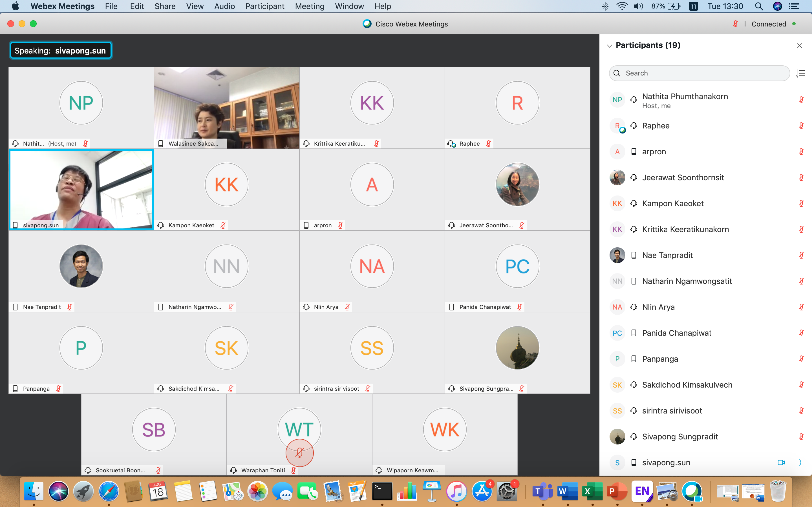This screenshot has width=812, height=507.
Task: Click the Speaking: sivapong.sun indicator
Action: (61, 51)
